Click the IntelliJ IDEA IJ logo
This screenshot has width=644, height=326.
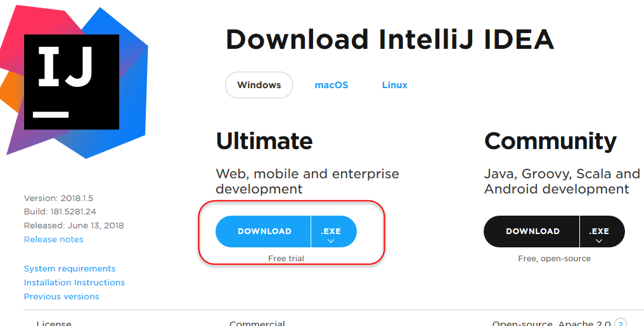click(74, 81)
